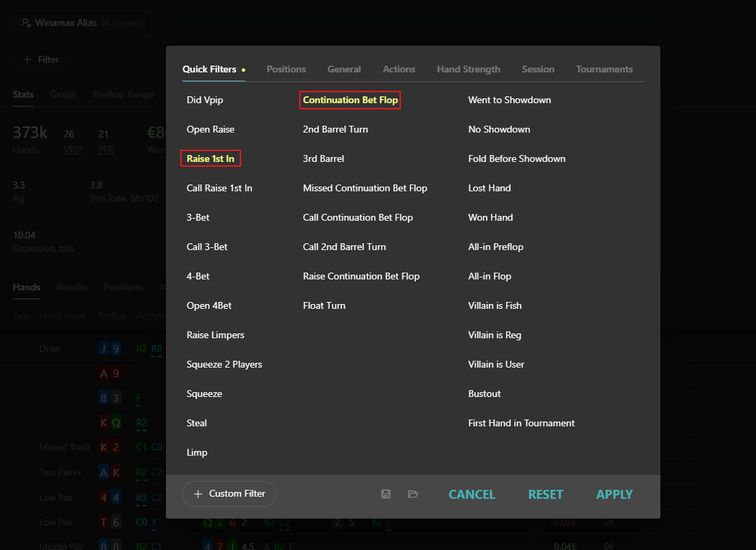The height and width of the screenshot is (550, 756).
Task: Apply the selected filters
Action: pyautogui.click(x=614, y=495)
